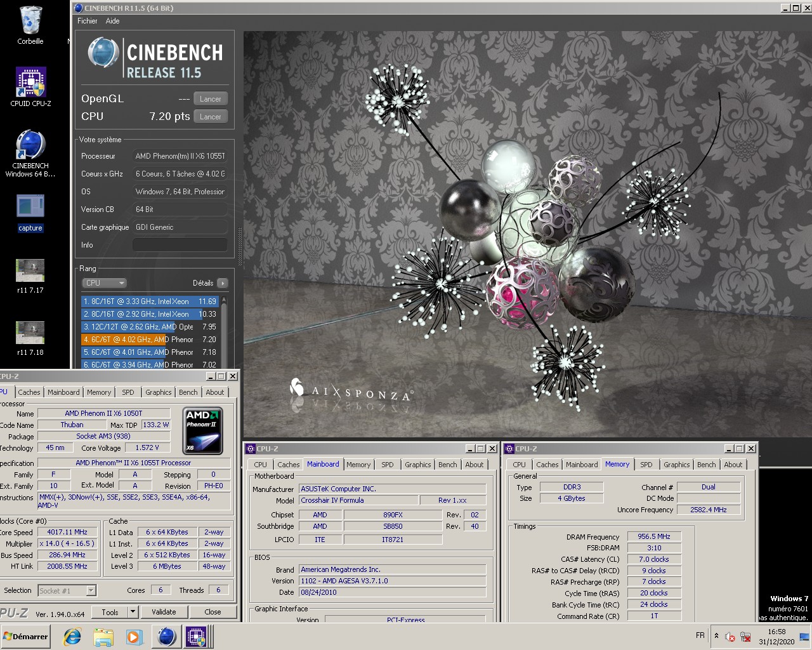Switch to Cinebench taskbar icon
812x650 pixels.
tap(166, 637)
